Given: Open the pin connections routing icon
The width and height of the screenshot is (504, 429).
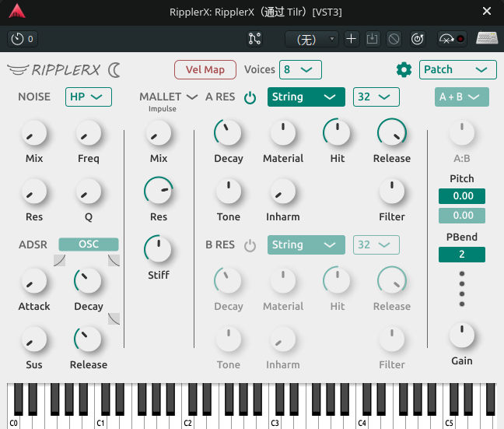Looking at the screenshot, I should pyautogui.click(x=254, y=39).
